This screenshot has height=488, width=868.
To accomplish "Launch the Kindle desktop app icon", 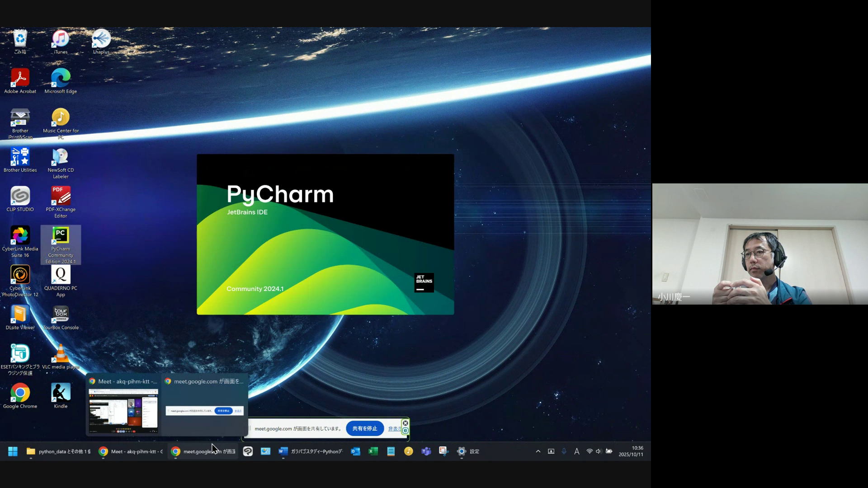I will [x=61, y=393].
